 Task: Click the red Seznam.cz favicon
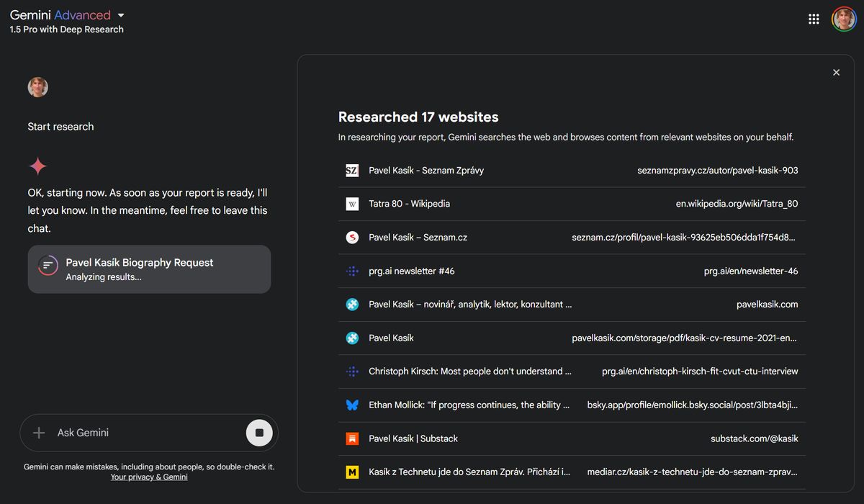(x=352, y=237)
